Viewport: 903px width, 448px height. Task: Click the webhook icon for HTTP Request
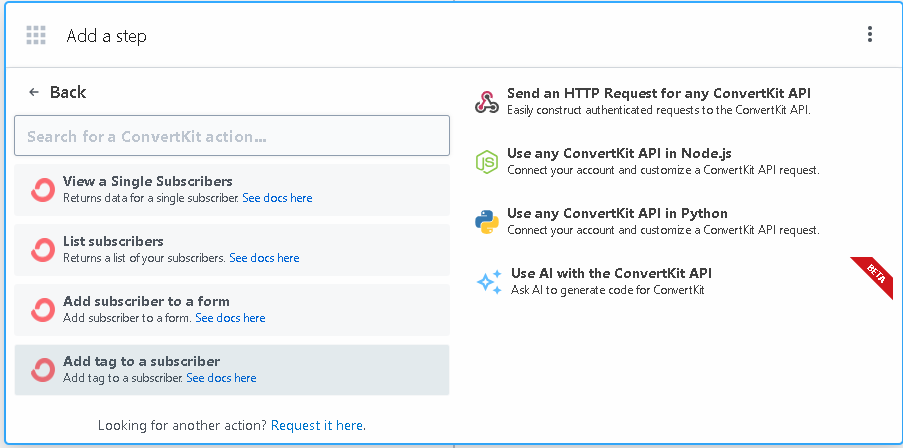pyautogui.click(x=487, y=102)
